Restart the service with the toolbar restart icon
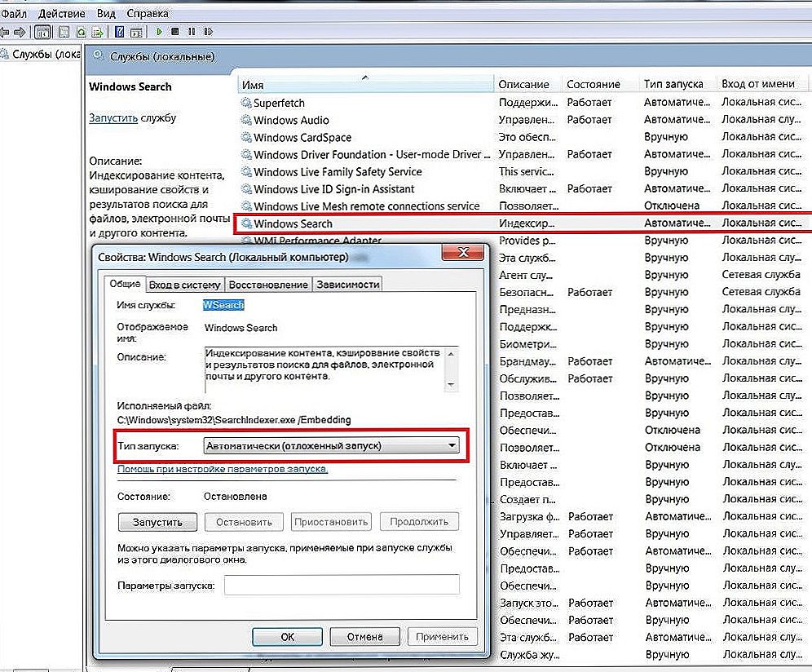This screenshot has height=672, width=812. coord(208,32)
